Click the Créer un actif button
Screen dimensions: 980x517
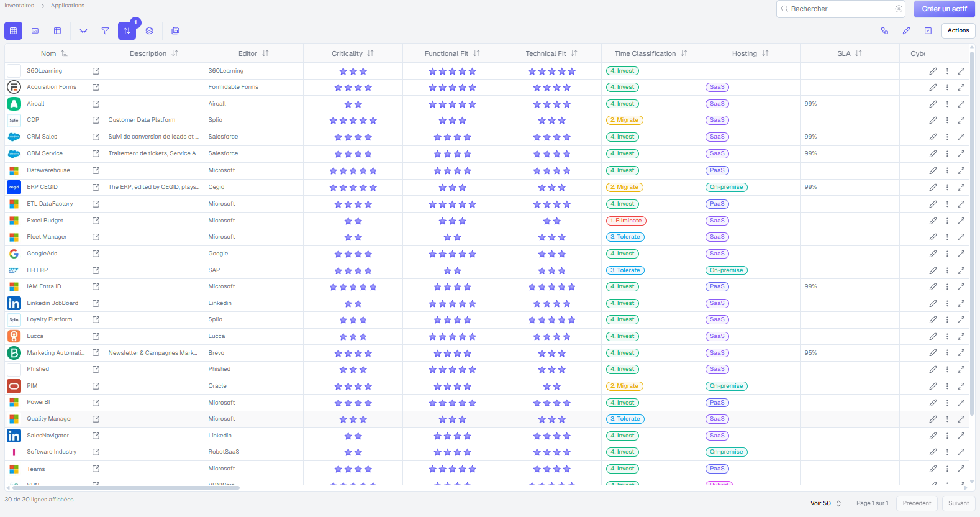point(944,9)
